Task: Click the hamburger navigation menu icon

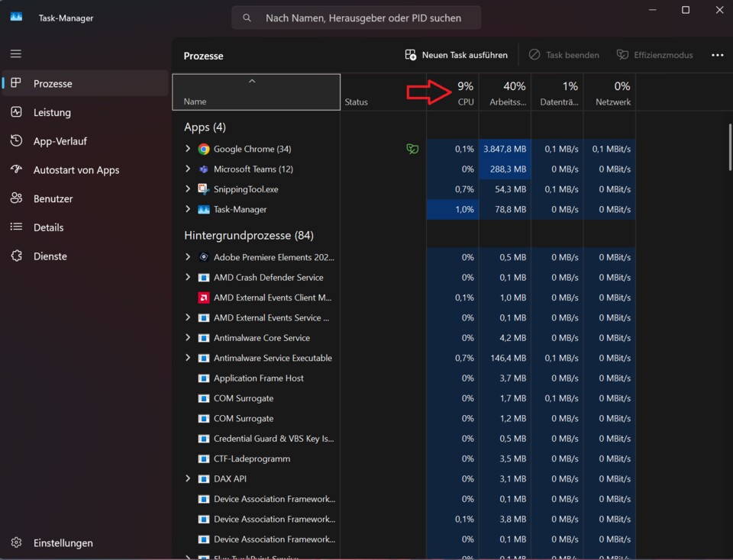Action: [15, 53]
